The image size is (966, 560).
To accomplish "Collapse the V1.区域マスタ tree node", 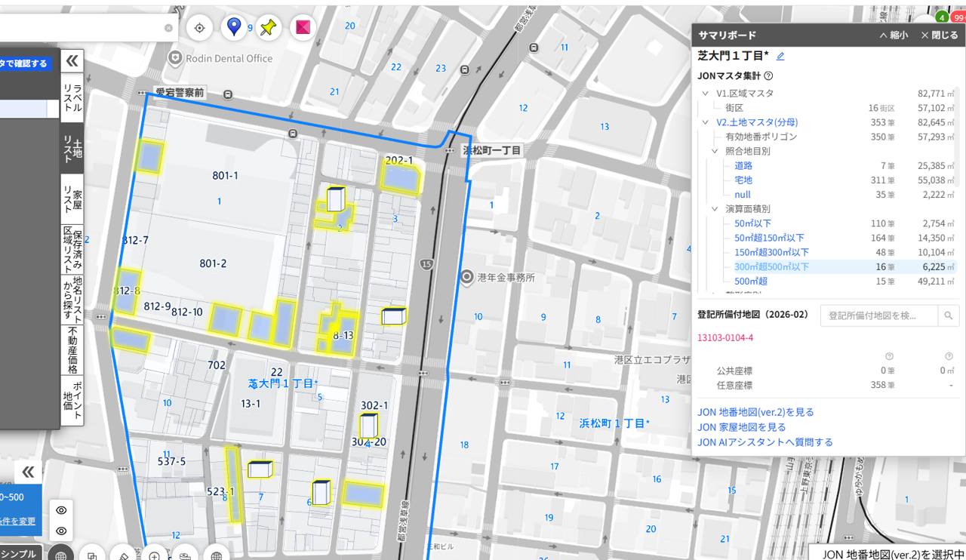I will (706, 94).
